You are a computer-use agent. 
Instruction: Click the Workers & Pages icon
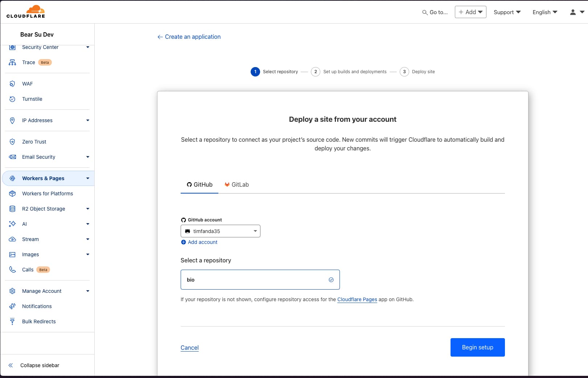pos(12,178)
